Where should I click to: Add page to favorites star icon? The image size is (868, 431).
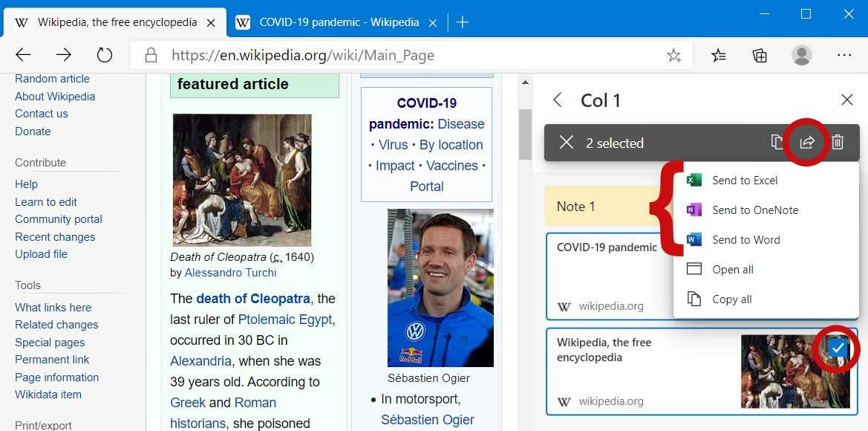click(673, 55)
